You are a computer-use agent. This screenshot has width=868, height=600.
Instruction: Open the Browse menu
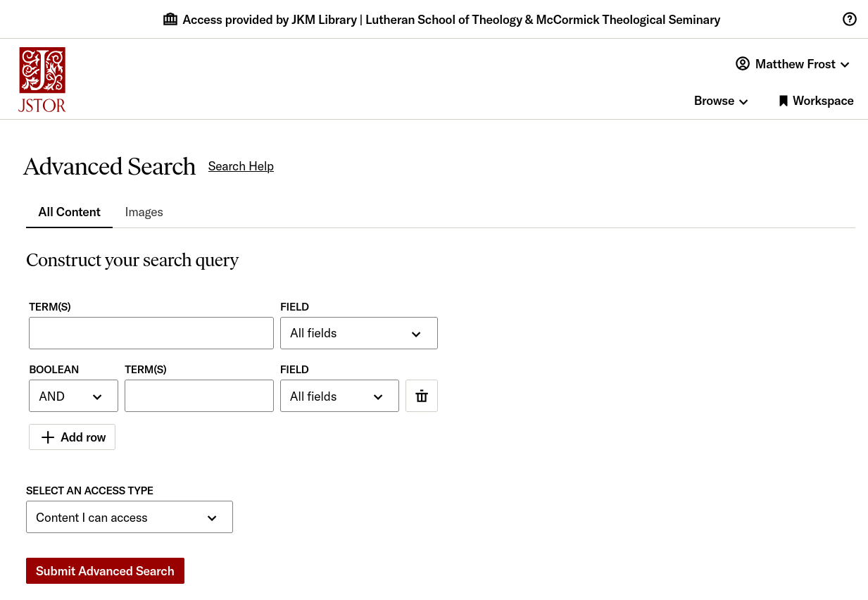point(719,100)
